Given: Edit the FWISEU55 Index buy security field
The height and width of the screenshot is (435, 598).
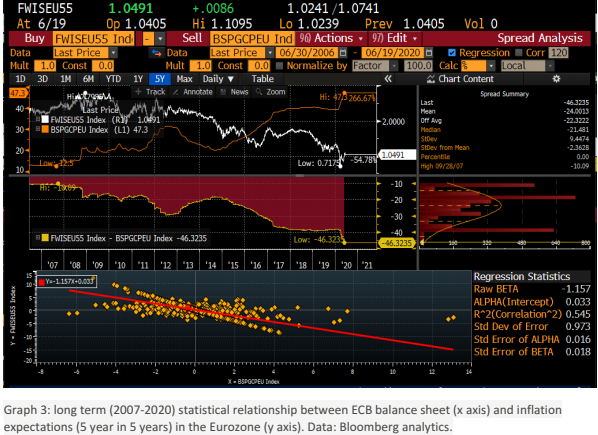Looking at the screenshot, I should click(94, 39).
